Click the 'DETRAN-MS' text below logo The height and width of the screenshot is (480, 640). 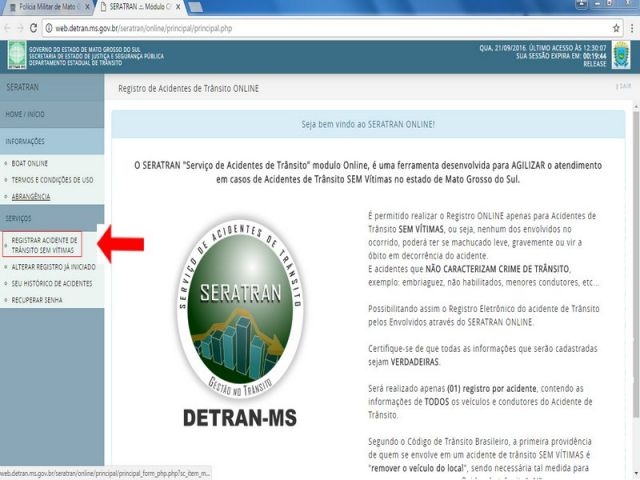coord(240,418)
